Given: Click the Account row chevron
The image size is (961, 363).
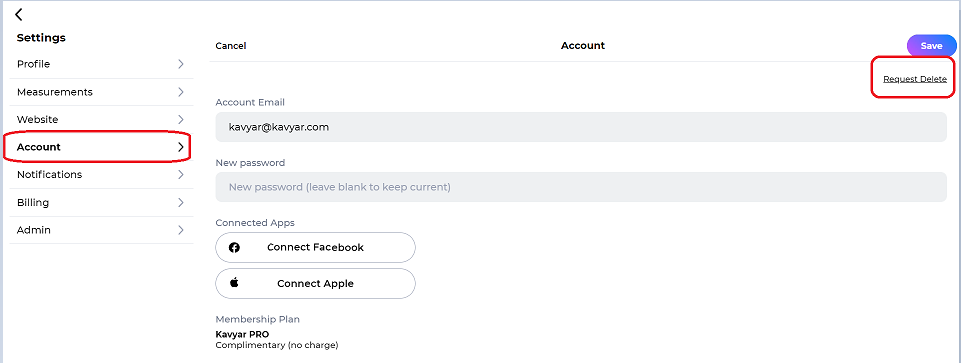Looking at the screenshot, I should [x=181, y=147].
